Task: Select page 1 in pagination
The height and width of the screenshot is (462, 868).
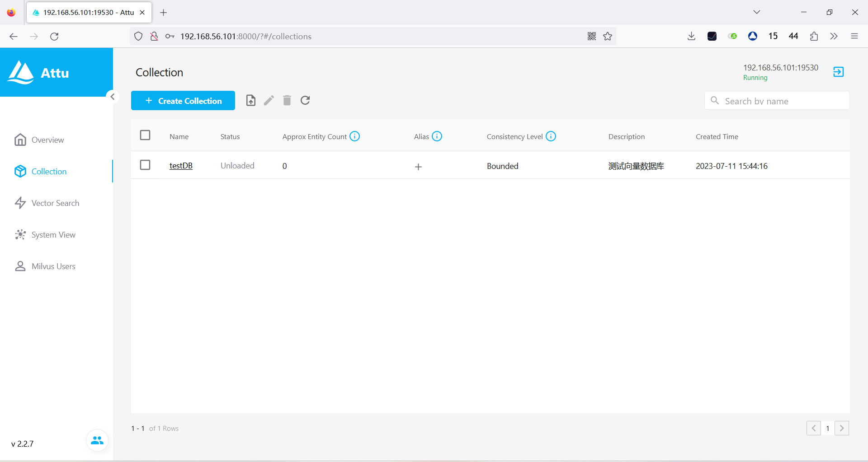Action: (x=828, y=428)
